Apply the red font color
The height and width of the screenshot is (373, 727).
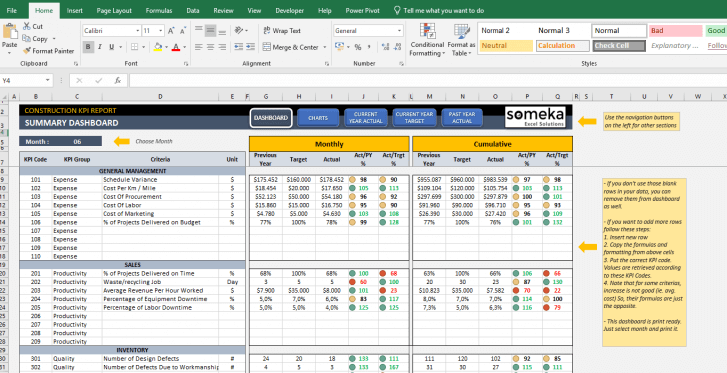(x=176, y=47)
